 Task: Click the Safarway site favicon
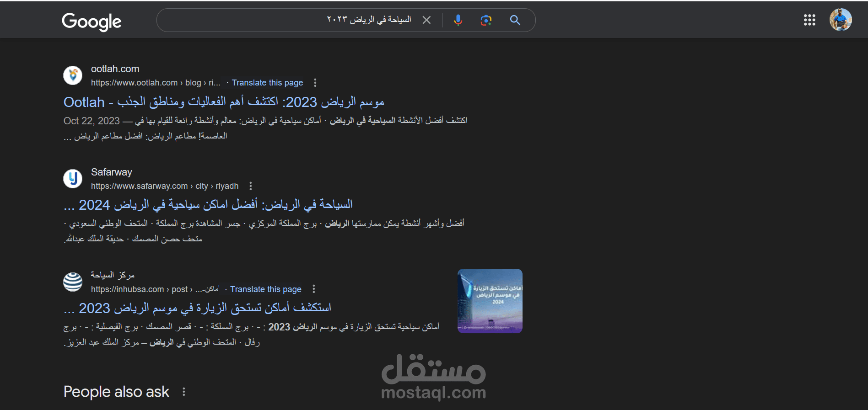tap(73, 179)
